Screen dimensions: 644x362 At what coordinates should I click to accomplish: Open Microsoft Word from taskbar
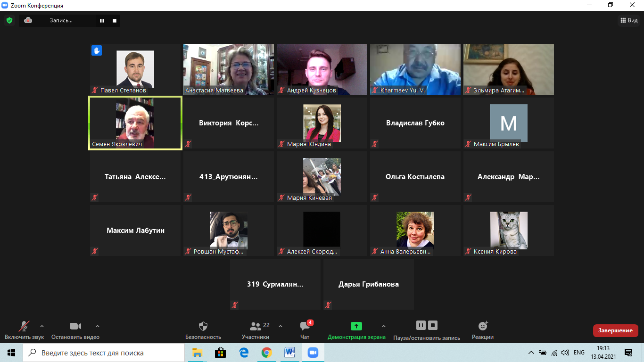289,353
